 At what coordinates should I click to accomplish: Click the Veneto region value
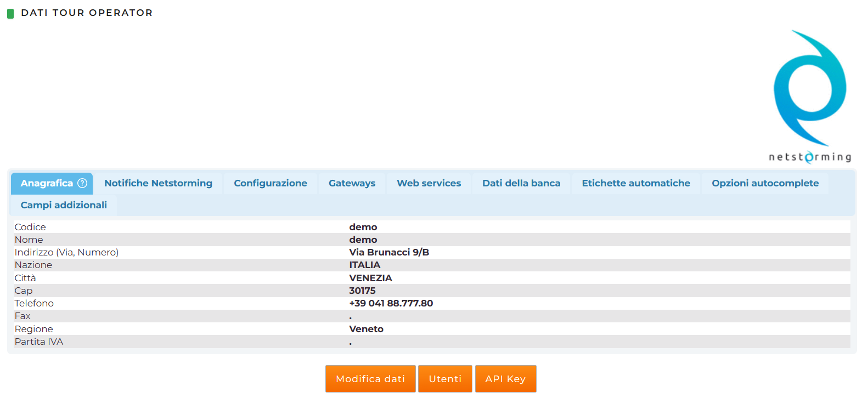(366, 329)
